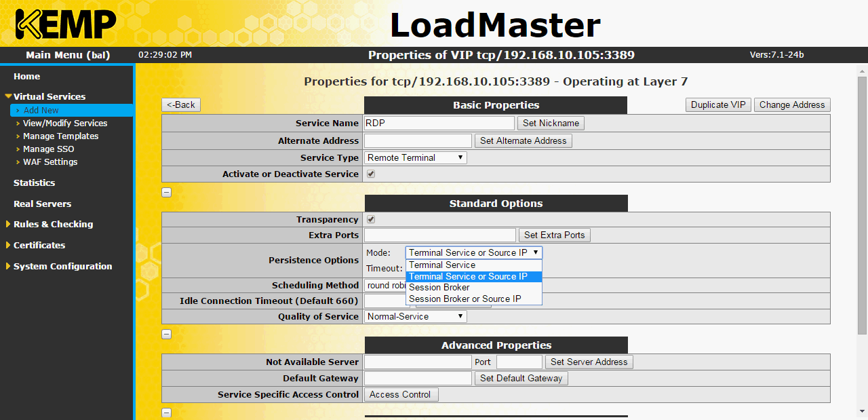Click Set Nickname button
The image size is (868, 420).
tap(551, 123)
